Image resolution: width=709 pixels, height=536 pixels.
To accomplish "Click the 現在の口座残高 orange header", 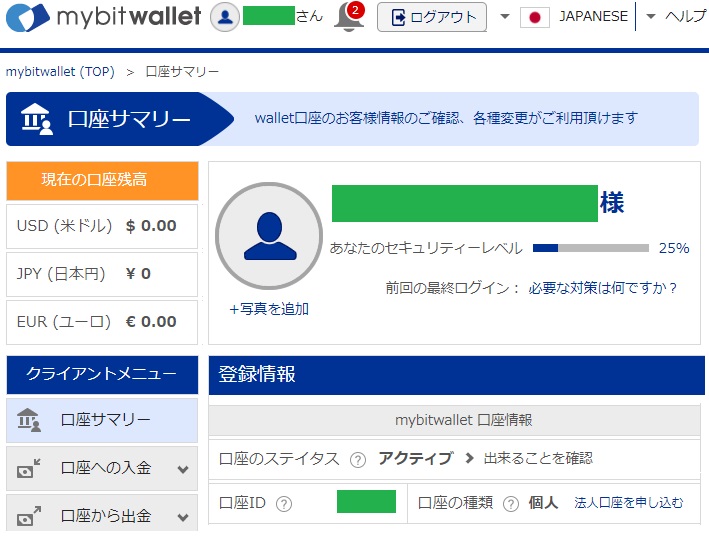I will point(102,180).
